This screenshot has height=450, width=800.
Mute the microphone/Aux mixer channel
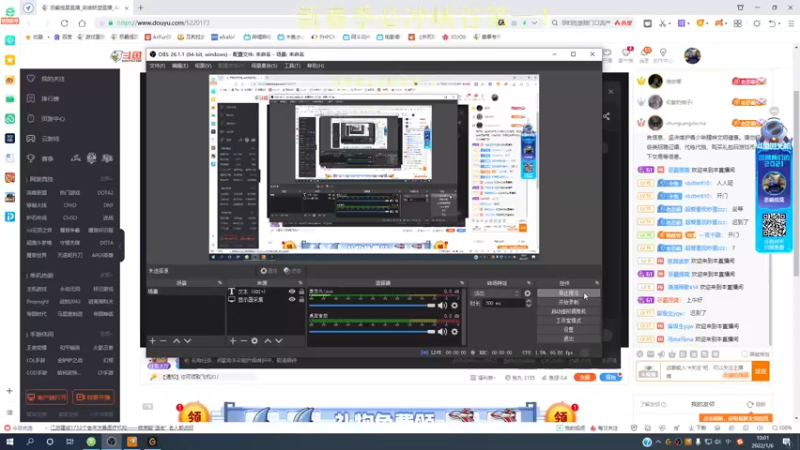(x=442, y=306)
